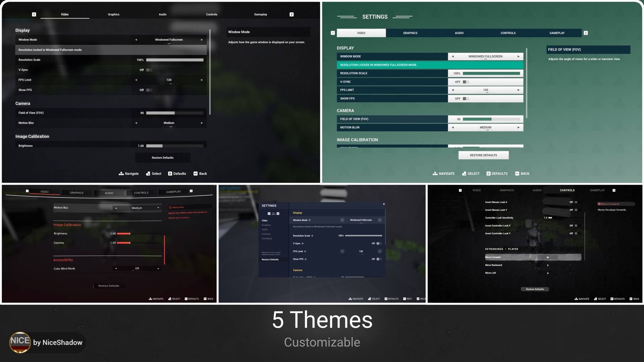Click right arrow of Motion Blur dark theme
The width and height of the screenshot is (644, 362).
[x=202, y=123]
